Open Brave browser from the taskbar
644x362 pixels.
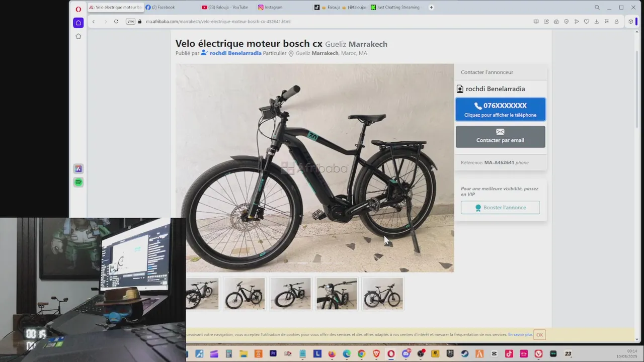tap(376, 354)
